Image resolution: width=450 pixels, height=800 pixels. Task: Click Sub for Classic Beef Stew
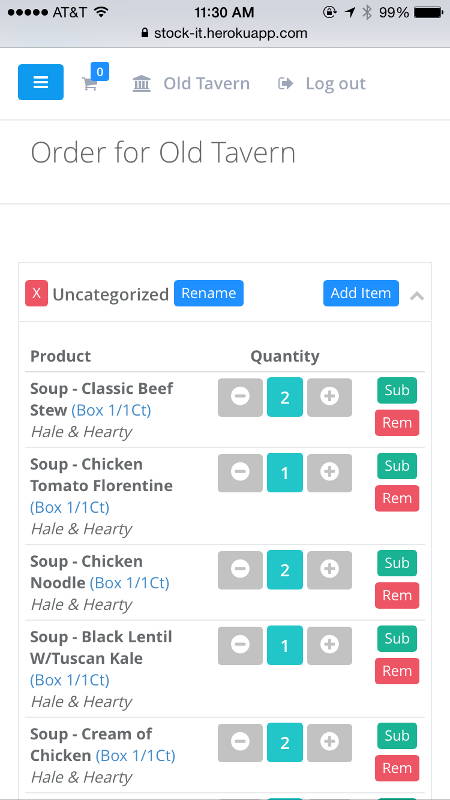(397, 390)
